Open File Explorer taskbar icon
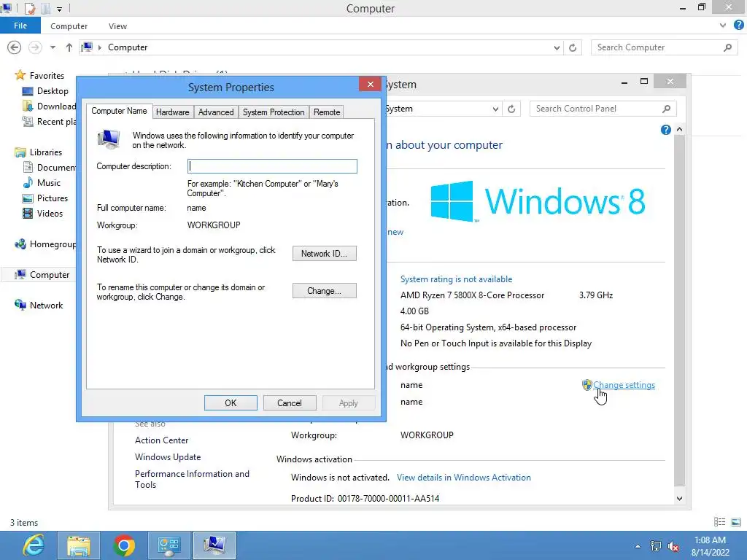 (x=79, y=545)
